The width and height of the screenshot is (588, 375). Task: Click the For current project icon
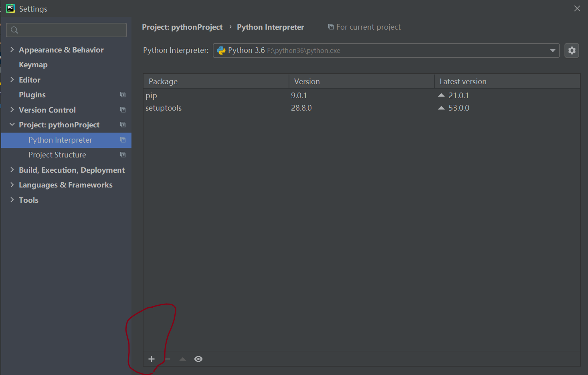(331, 27)
